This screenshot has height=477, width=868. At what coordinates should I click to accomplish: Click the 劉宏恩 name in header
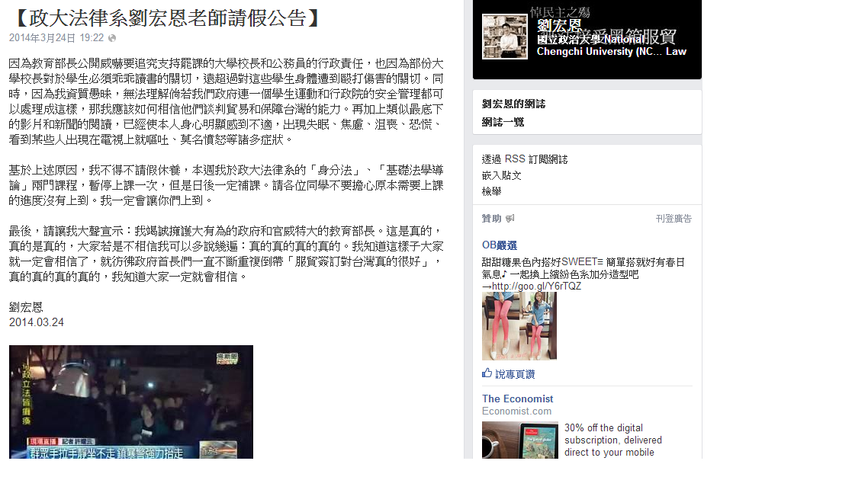coord(559,25)
